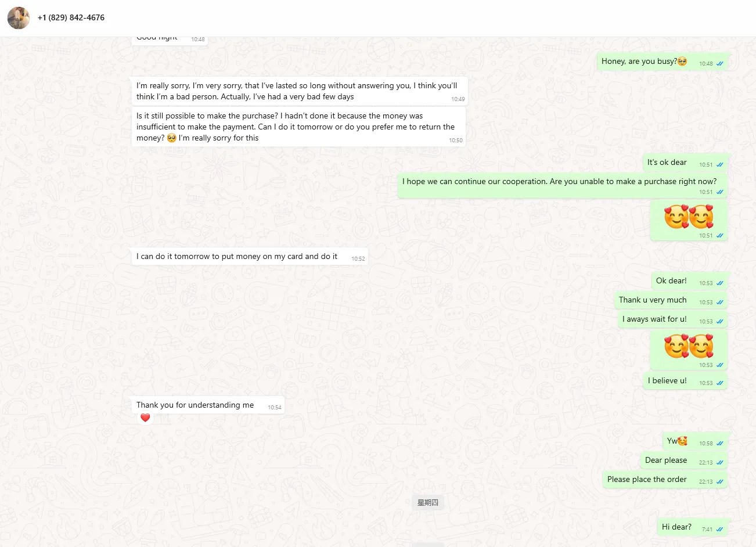
Task: Click the read ticks on 'Dear please'
Action: [x=720, y=463]
